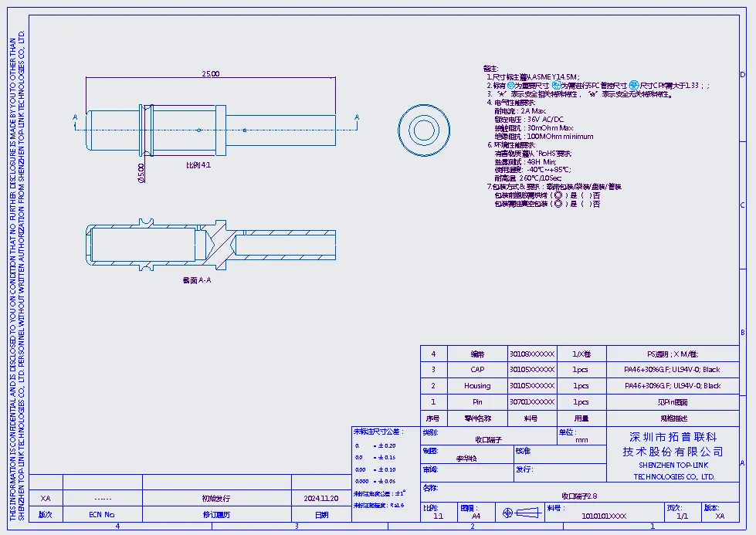This screenshot has width=756, height=535.
Task: Click the empty 否 bracket for 包装需抽真空包装
Action: coord(587,204)
